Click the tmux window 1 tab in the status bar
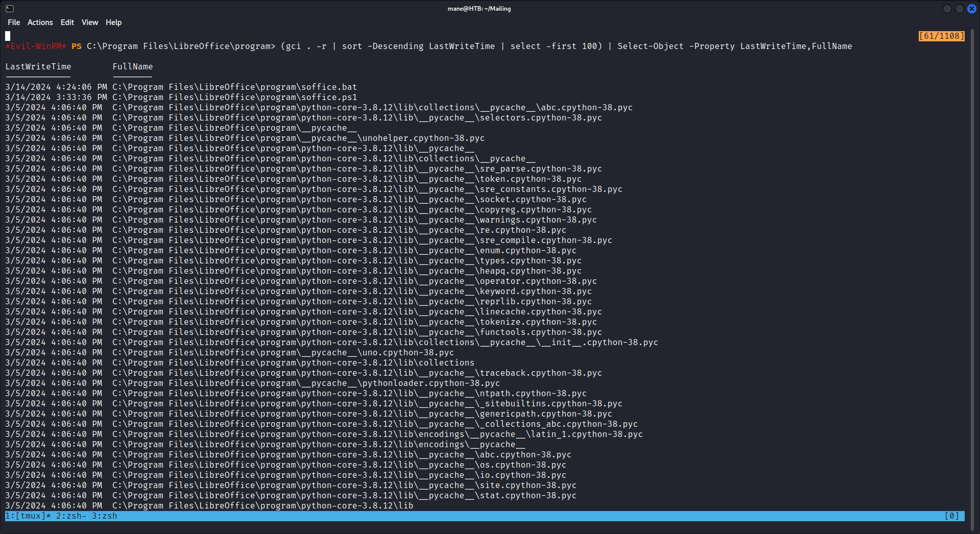This screenshot has height=534, width=980. point(28,516)
